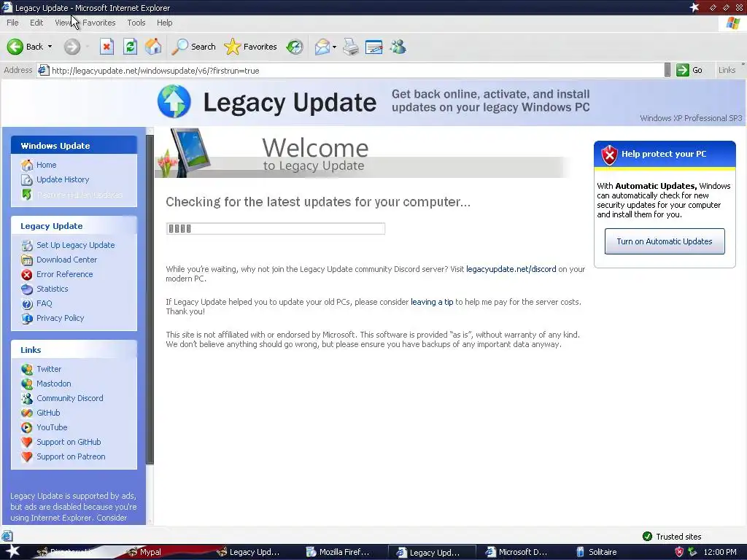This screenshot has height=560, width=747.
Task: Click the FAQ question mark icon
Action: pyautogui.click(x=27, y=304)
